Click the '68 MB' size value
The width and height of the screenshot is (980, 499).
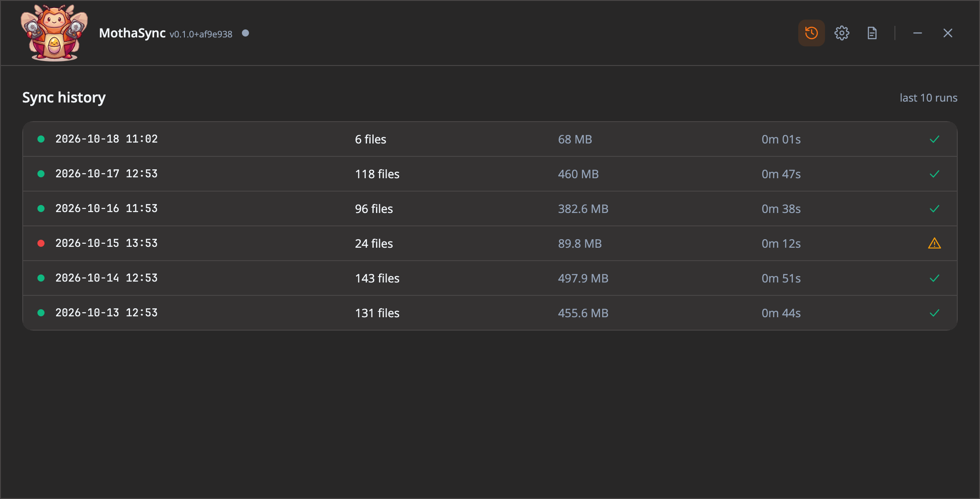pyautogui.click(x=575, y=139)
